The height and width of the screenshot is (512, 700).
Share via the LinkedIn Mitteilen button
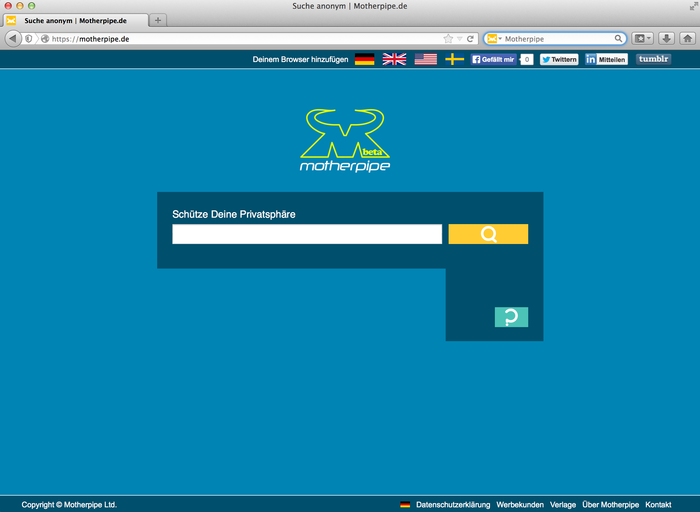[606, 59]
